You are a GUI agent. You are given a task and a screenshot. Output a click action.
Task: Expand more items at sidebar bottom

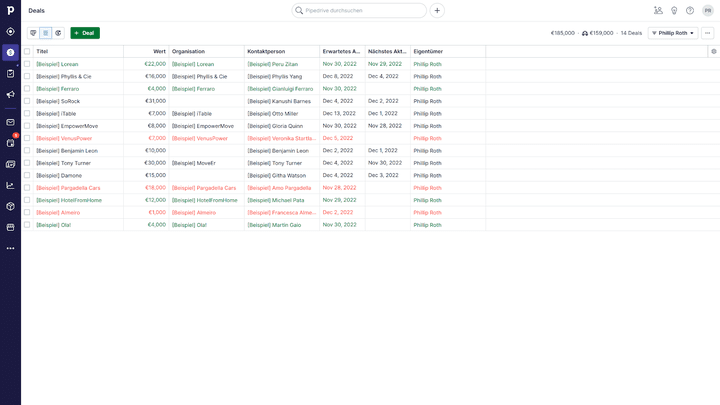10,248
